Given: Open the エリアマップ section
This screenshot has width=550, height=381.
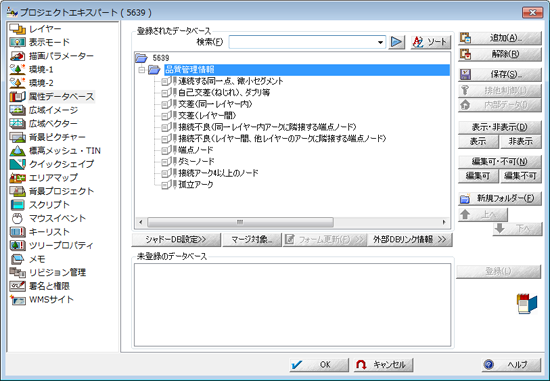Looking at the screenshot, I should (x=43, y=178).
